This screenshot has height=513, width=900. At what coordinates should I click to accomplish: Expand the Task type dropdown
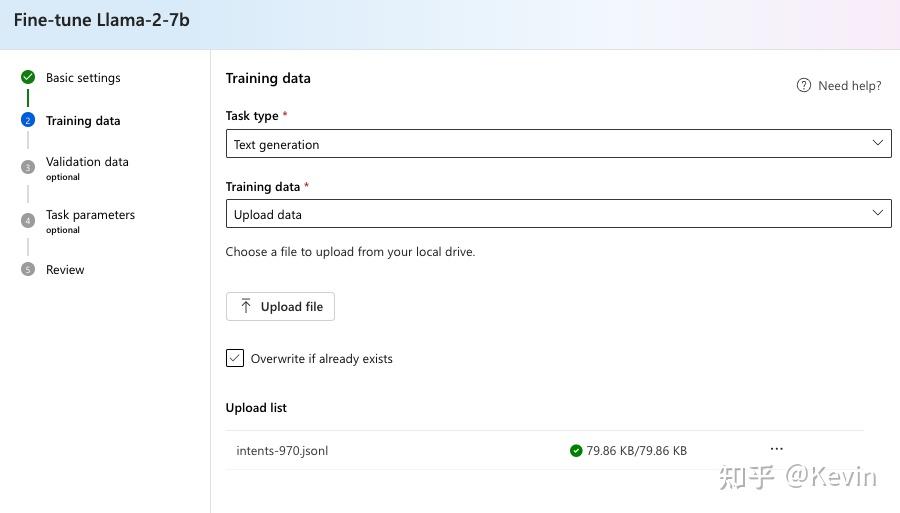[x=558, y=144]
